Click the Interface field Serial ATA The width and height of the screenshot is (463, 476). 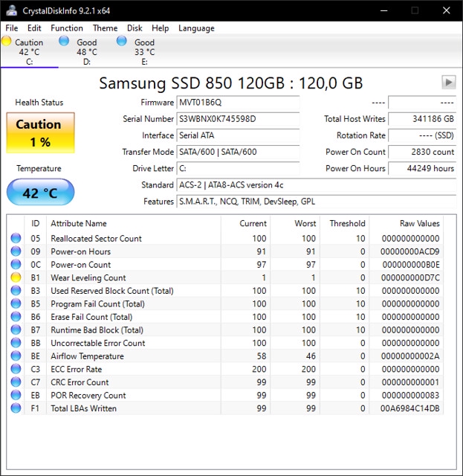pyautogui.click(x=238, y=135)
